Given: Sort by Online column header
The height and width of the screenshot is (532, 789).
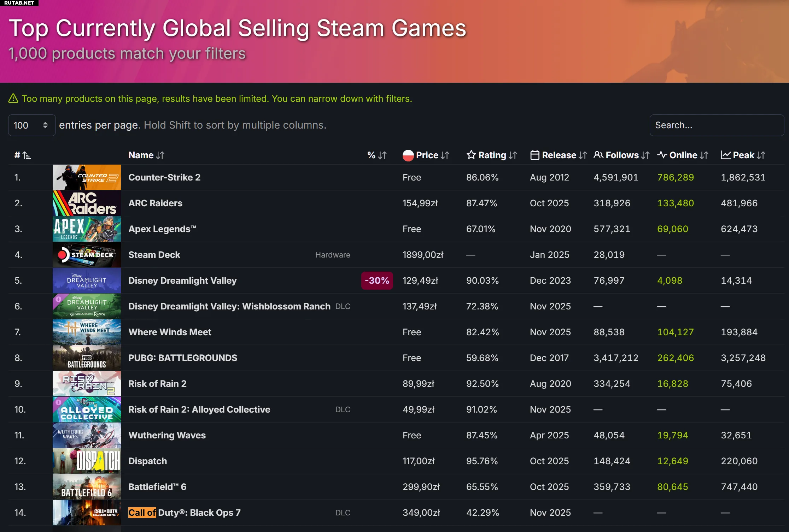Looking at the screenshot, I should [x=683, y=155].
